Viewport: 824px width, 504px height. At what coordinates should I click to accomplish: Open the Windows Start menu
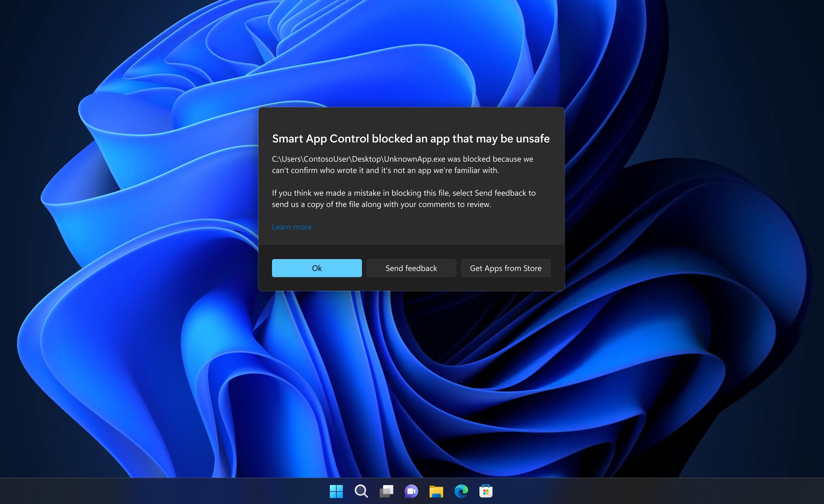pos(336,491)
